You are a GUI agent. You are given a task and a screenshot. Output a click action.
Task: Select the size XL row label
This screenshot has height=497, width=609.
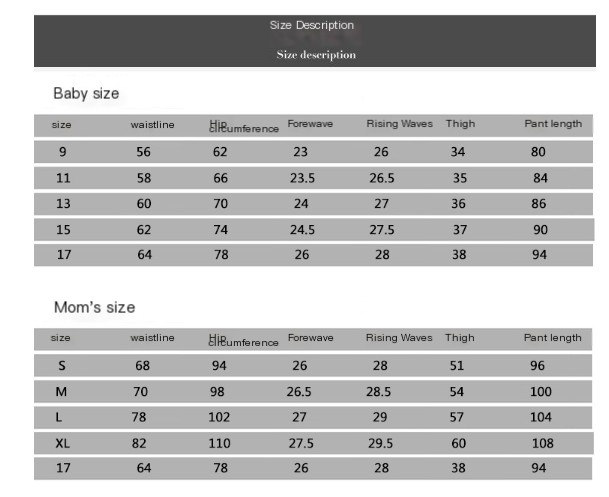tap(62, 442)
